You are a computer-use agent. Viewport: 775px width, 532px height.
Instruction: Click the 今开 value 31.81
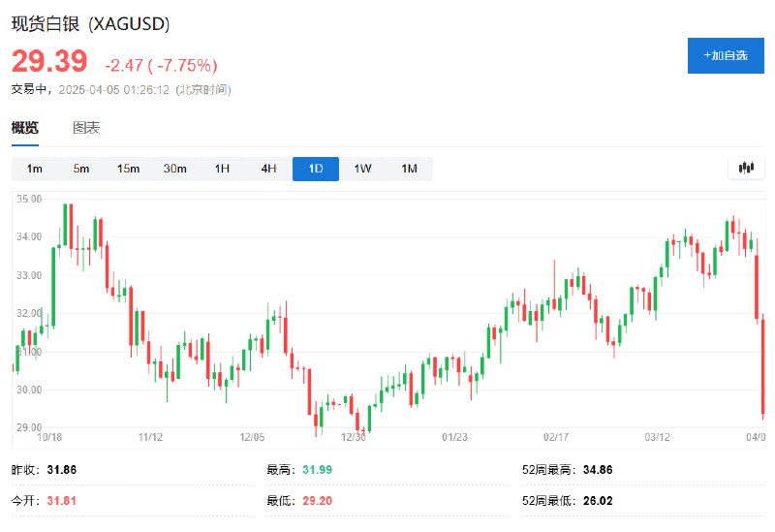pyautogui.click(x=62, y=501)
